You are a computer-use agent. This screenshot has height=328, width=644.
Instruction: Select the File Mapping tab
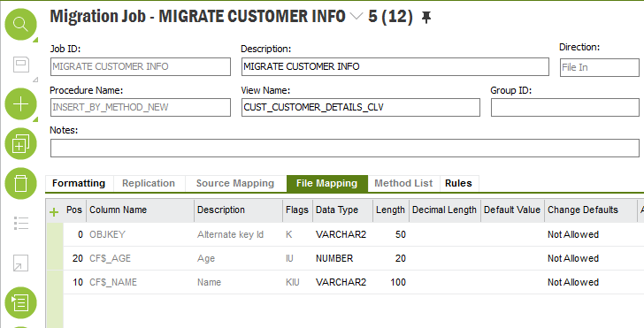point(327,183)
